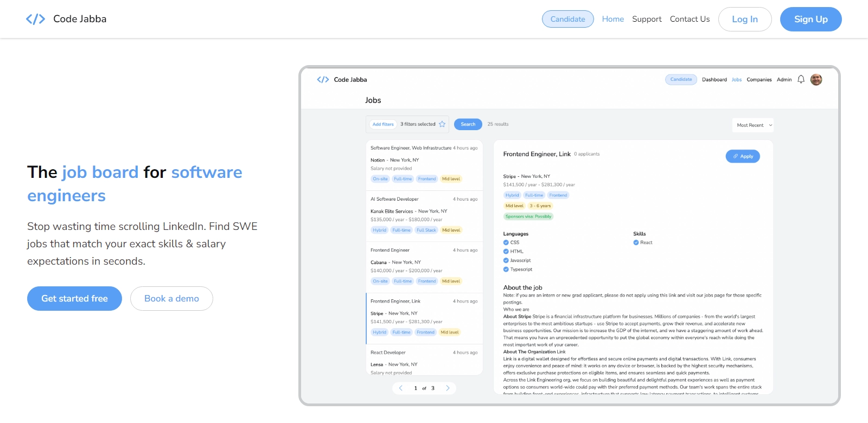Open the Most Recent sort dropdown
Image resolution: width=868 pixels, height=423 pixels.
pyautogui.click(x=753, y=125)
